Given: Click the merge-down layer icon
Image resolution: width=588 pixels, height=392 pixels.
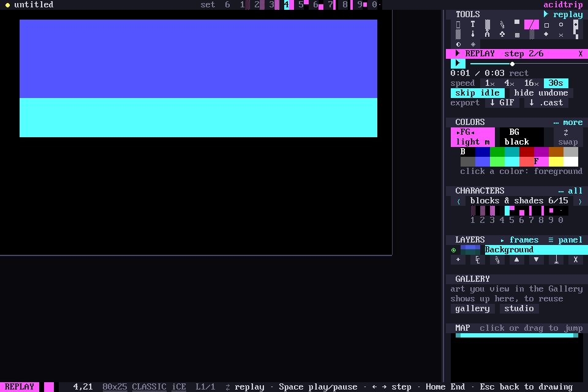Looking at the screenshot, I should point(556,260).
